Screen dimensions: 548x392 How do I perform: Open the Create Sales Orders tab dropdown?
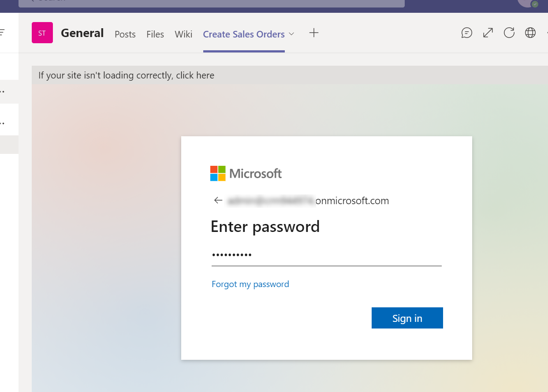point(291,34)
